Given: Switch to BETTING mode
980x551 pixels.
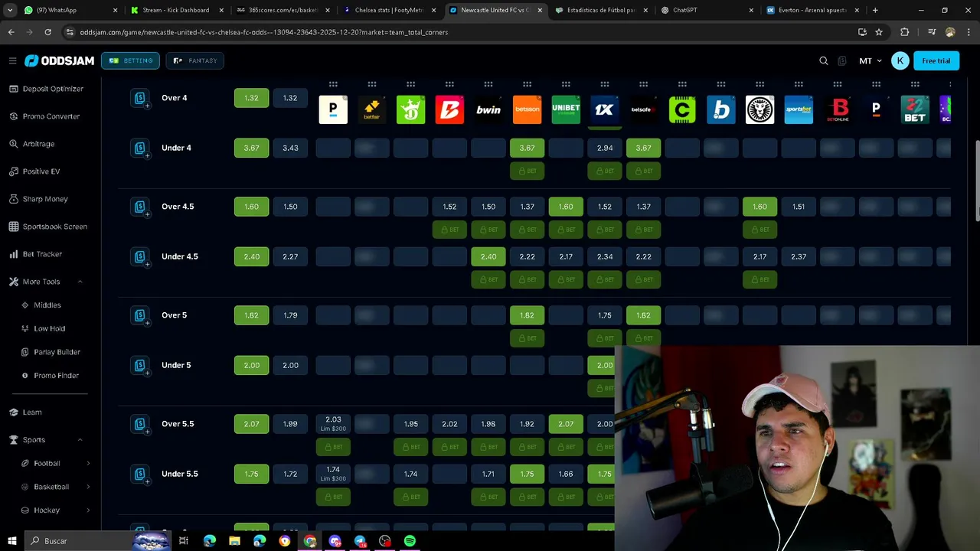Looking at the screenshot, I should pyautogui.click(x=131, y=60).
